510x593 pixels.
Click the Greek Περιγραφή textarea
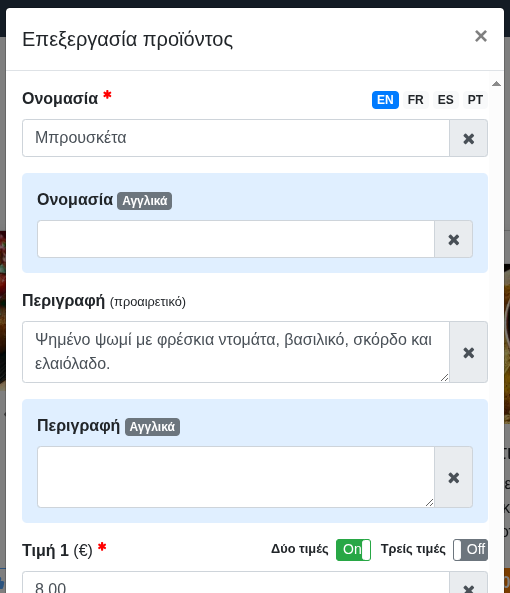[x=236, y=352]
